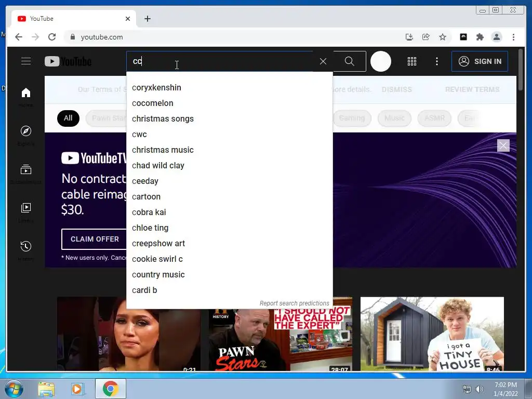The image size is (532, 399).
Task: Choose cobra kai suggestion
Action: pyautogui.click(x=229, y=212)
